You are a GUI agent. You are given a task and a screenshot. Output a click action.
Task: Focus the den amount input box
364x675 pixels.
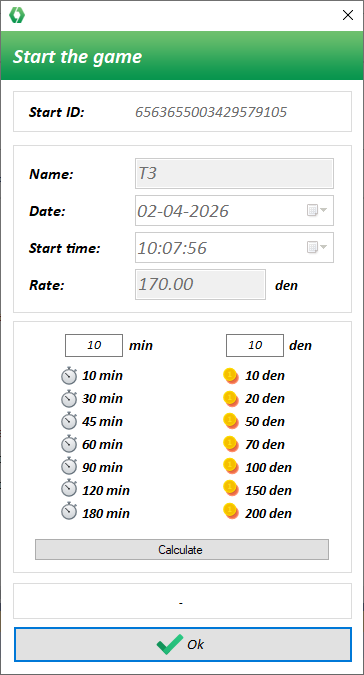pyautogui.click(x=255, y=345)
